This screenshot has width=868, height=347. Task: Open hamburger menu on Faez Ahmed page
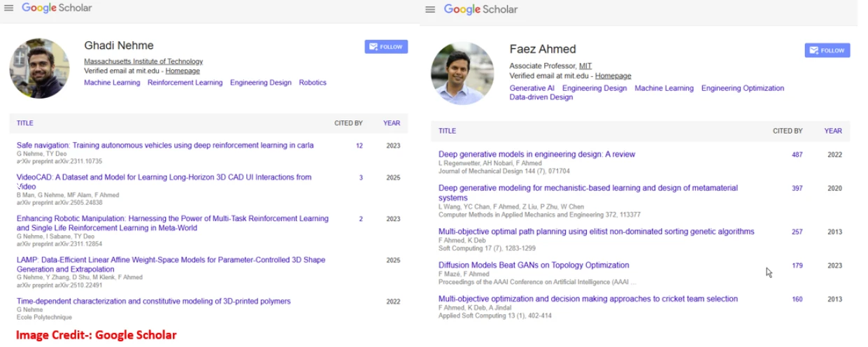tap(430, 10)
